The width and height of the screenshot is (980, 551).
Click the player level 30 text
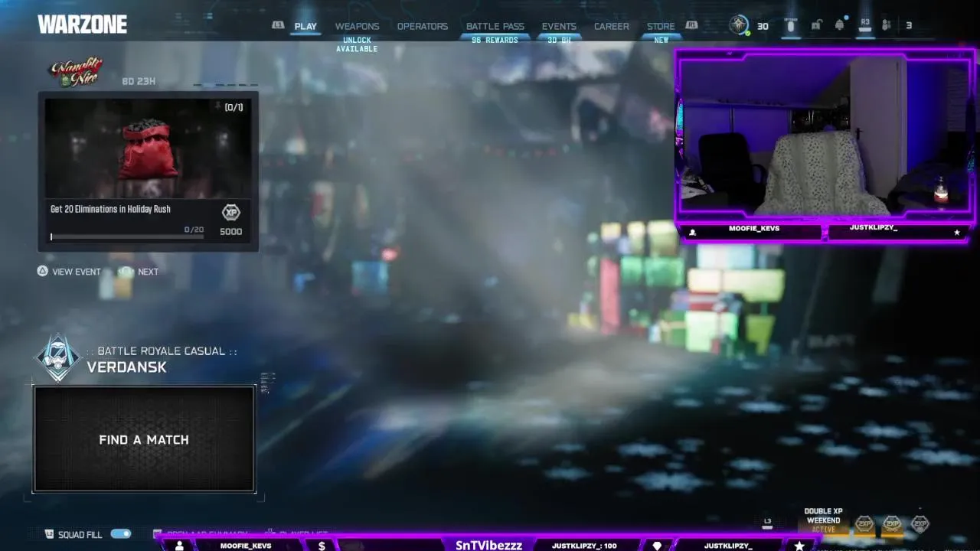click(x=763, y=26)
